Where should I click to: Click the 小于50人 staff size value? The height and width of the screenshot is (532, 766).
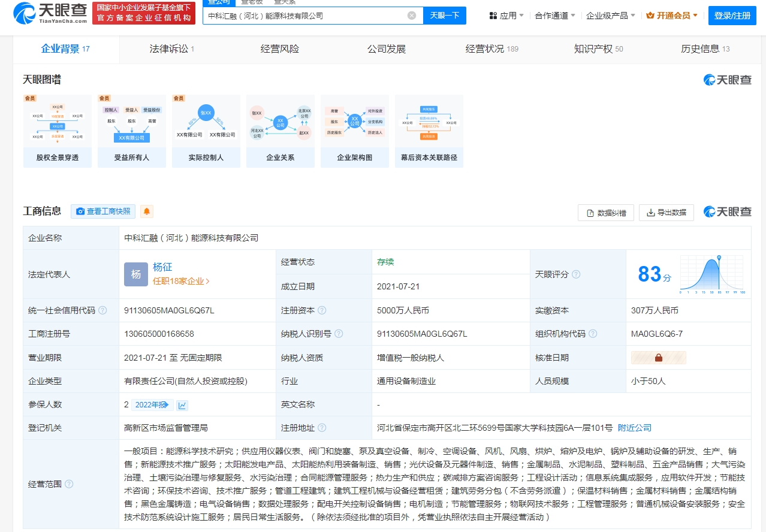tap(649, 381)
